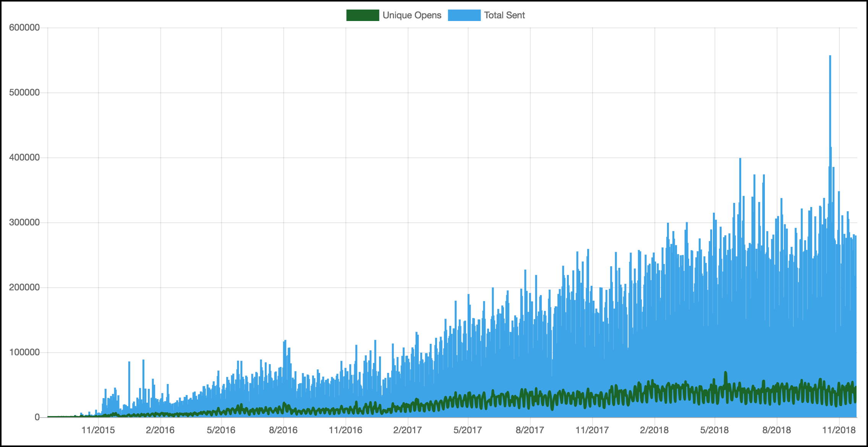Toggle the Total Sent legend label

[504, 15]
